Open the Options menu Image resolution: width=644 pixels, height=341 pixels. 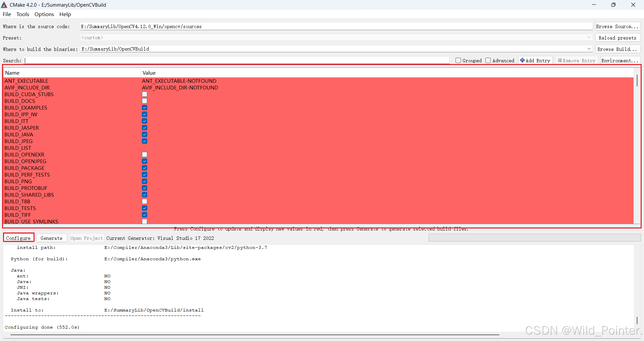[44, 14]
